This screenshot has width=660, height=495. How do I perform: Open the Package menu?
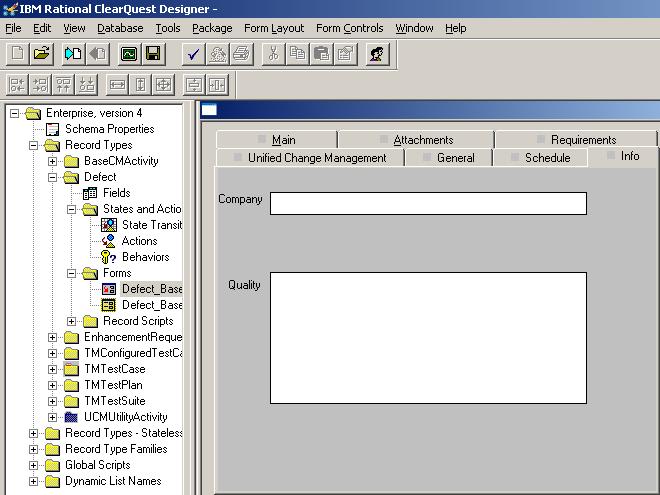212,28
